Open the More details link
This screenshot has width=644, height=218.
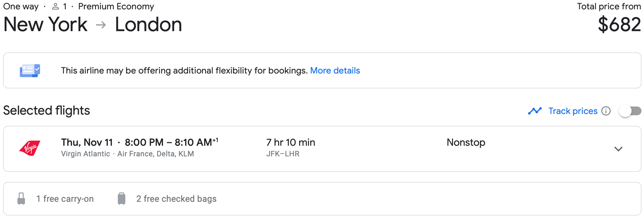(335, 71)
